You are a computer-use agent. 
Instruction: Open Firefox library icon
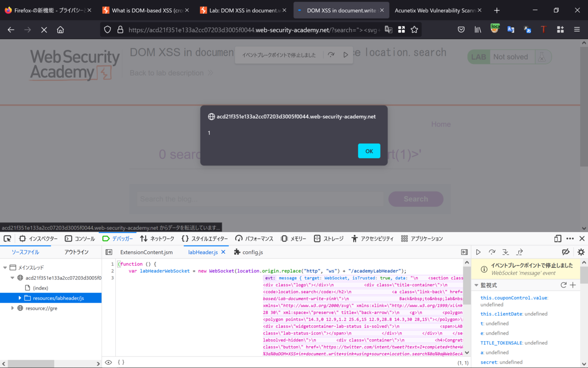[478, 29]
